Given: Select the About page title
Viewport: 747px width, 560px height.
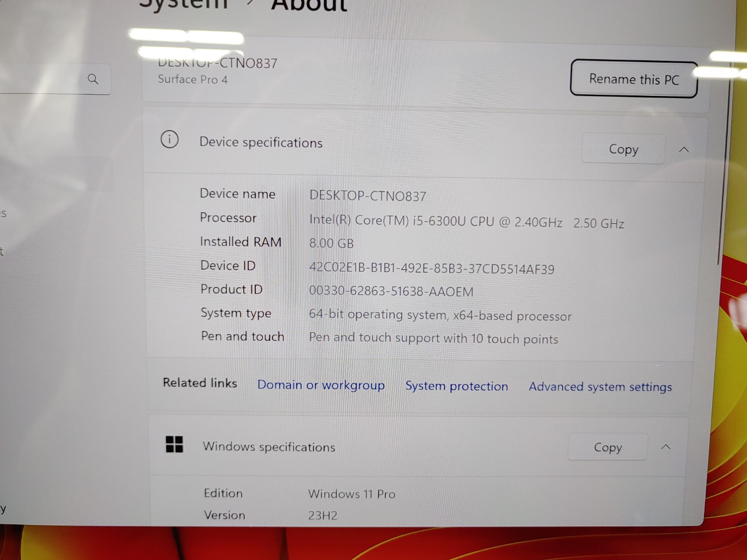Looking at the screenshot, I should (x=309, y=5).
